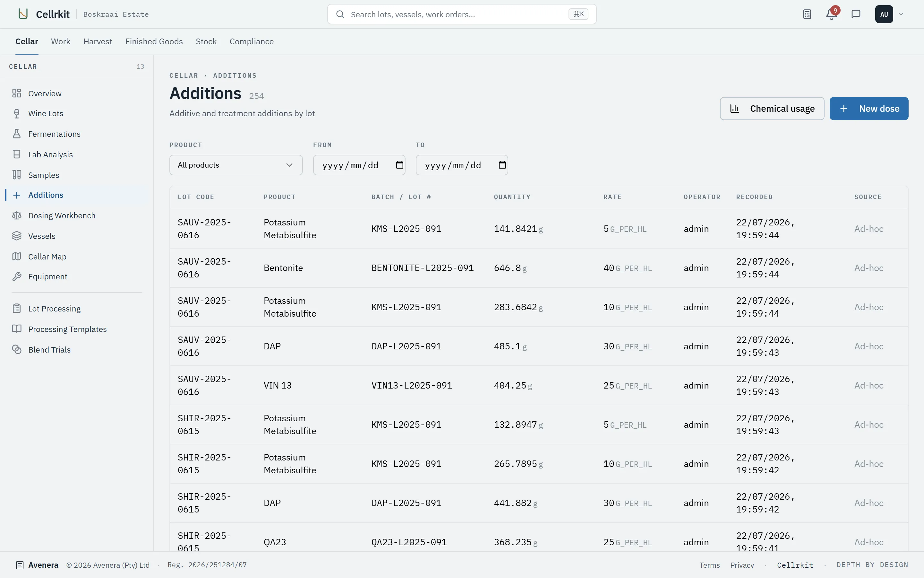Click the Bentonite product cell
924x578 pixels.
pyautogui.click(x=283, y=268)
